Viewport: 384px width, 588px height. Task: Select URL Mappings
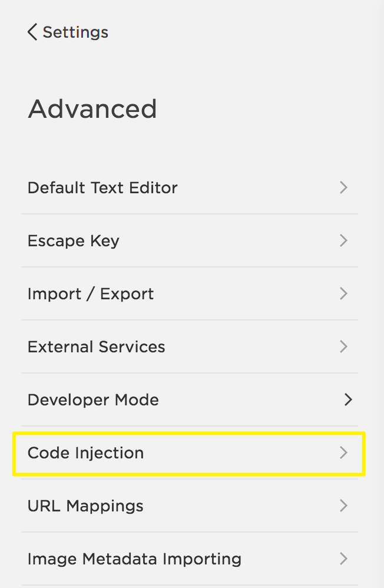[x=85, y=506]
